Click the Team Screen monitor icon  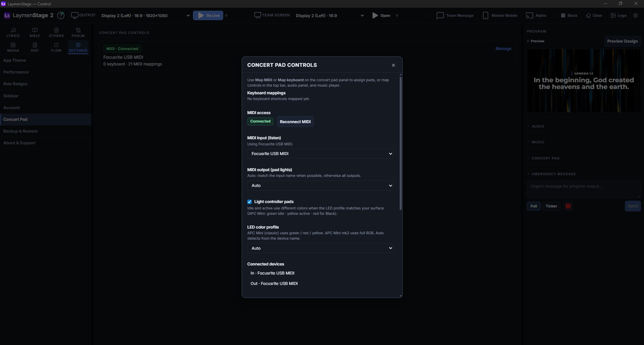coord(257,15)
